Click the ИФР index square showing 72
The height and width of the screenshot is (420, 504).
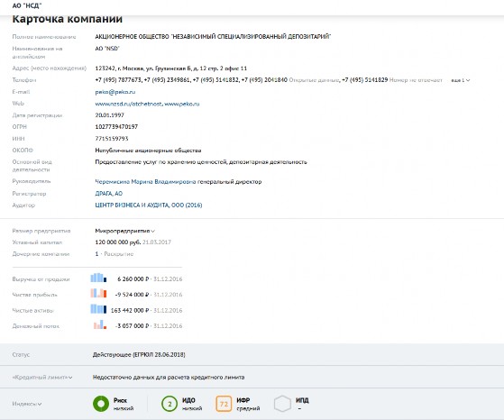point(224,404)
